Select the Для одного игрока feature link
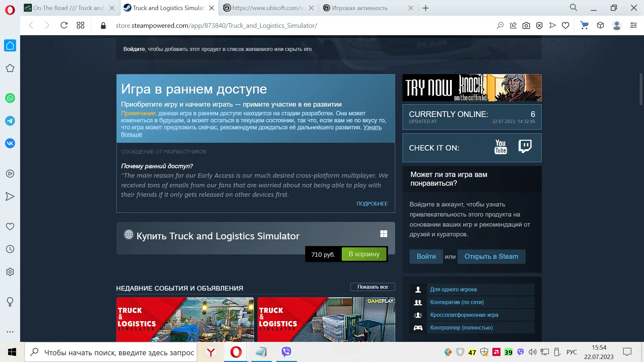 [x=453, y=290]
